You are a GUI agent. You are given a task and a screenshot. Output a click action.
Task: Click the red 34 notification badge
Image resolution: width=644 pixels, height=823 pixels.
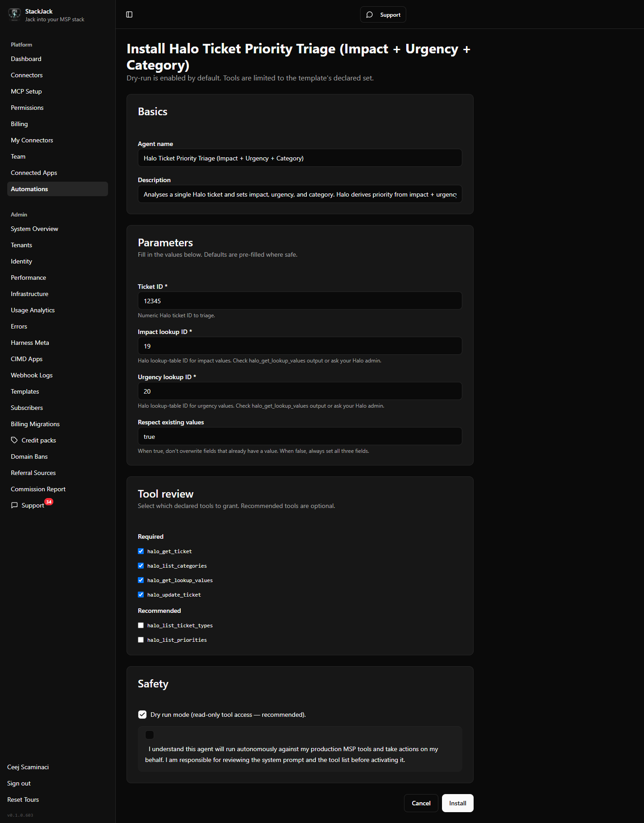[x=49, y=502]
